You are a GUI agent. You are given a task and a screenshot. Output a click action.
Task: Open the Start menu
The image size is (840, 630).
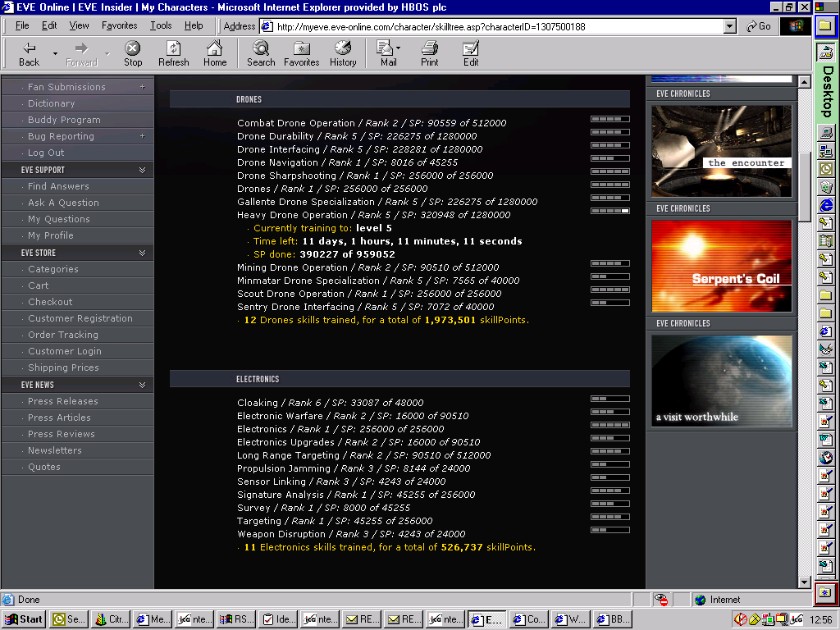point(24,619)
